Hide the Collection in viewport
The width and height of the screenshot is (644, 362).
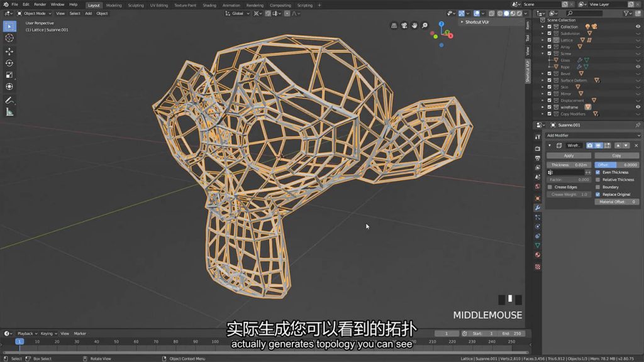point(638,26)
